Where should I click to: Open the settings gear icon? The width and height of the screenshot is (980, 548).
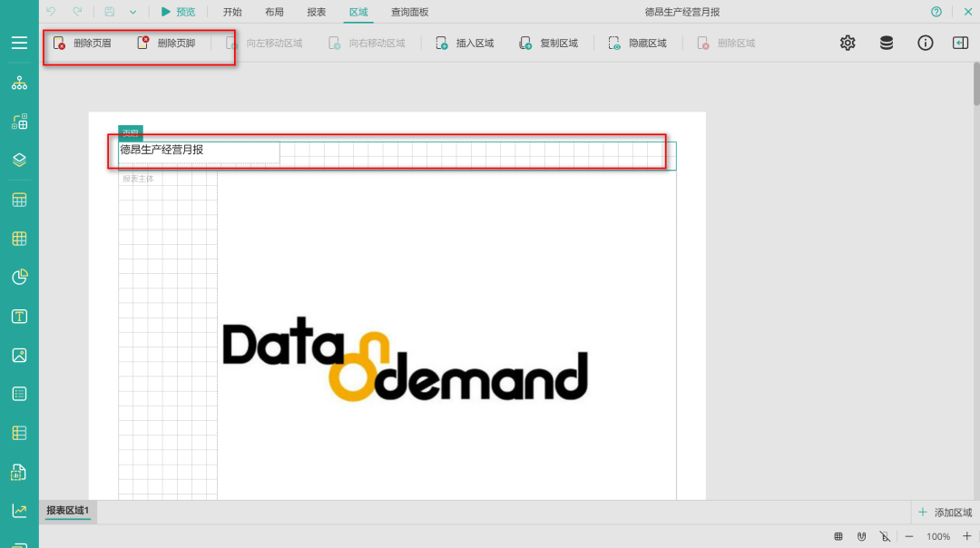pyautogui.click(x=848, y=43)
